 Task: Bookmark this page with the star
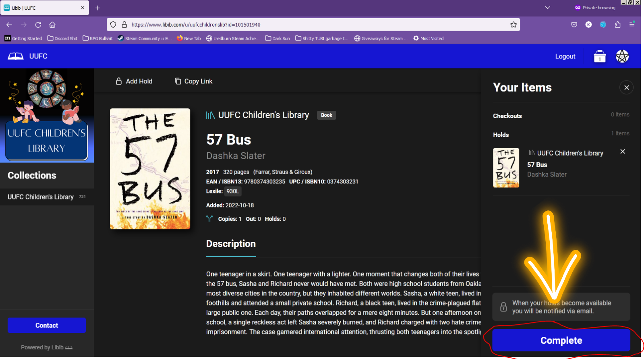(514, 25)
